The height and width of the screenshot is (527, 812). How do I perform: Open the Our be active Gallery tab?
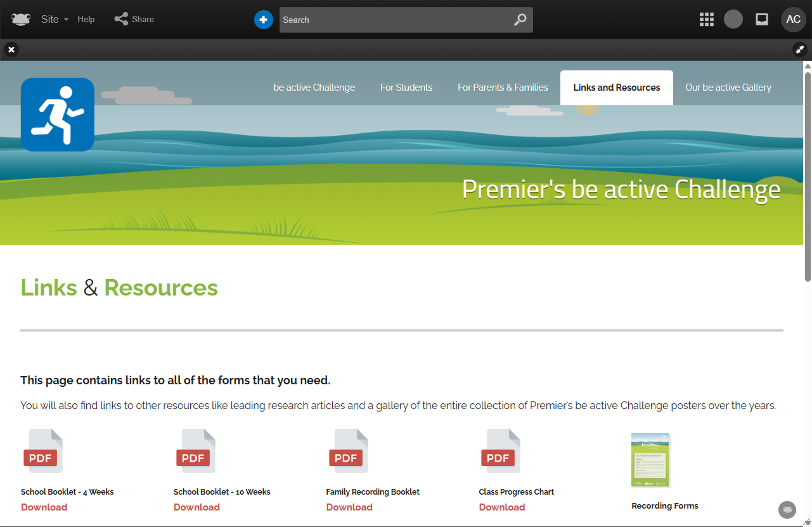tap(728, 88)
